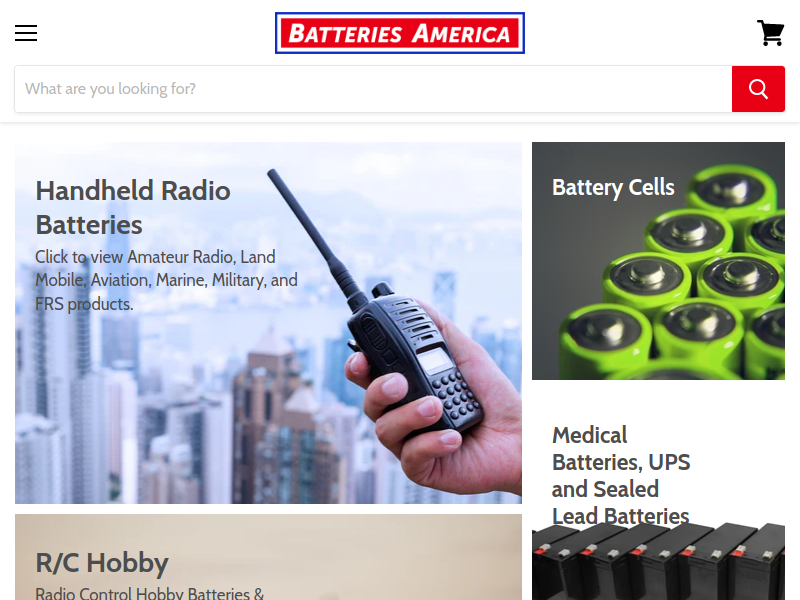
Task: Click the black sealed lead batteries image
Action: coord(658,563)
